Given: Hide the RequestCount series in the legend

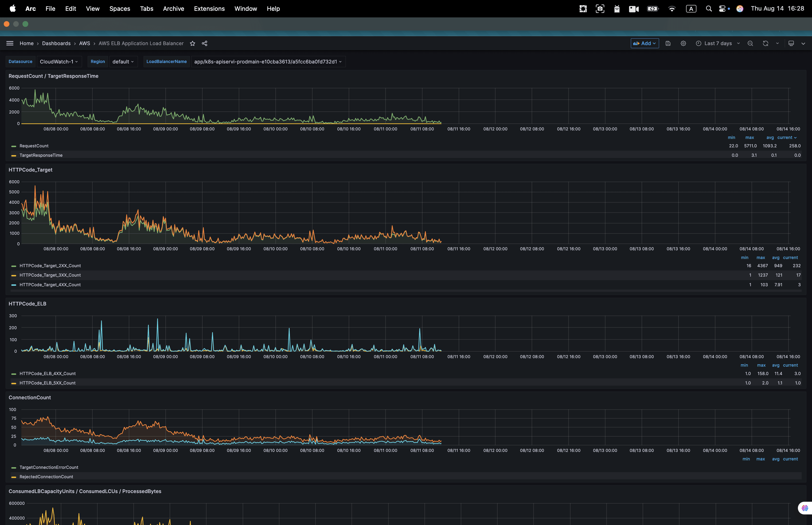Looking at the screenshot, I should point(34,145).
